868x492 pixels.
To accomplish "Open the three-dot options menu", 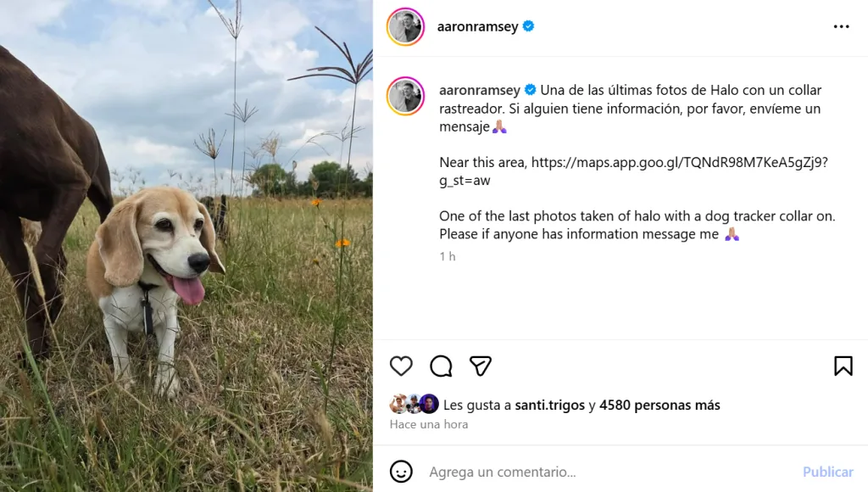I will tap(842, 26).
